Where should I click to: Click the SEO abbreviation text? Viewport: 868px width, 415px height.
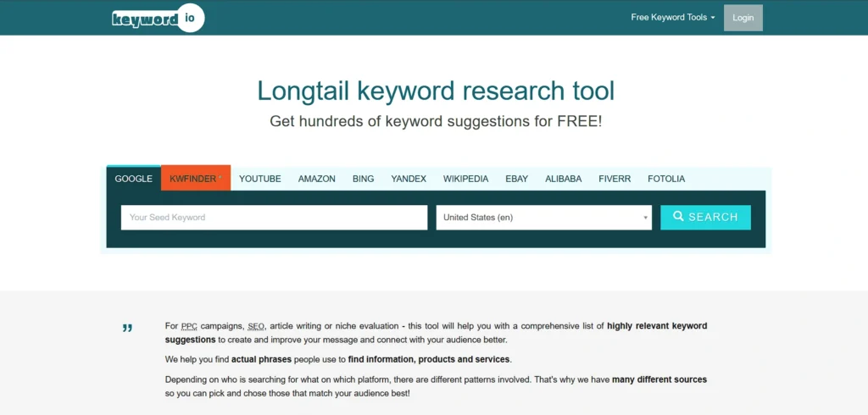(x=256, y=326)
